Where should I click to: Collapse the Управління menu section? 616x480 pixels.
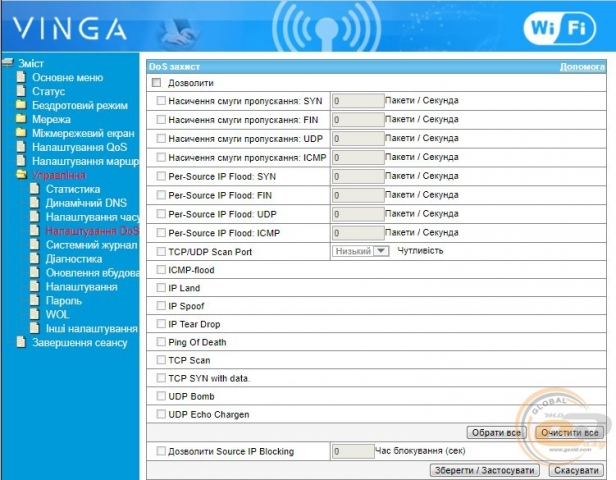pyautogui.click(x=59, y=175)
